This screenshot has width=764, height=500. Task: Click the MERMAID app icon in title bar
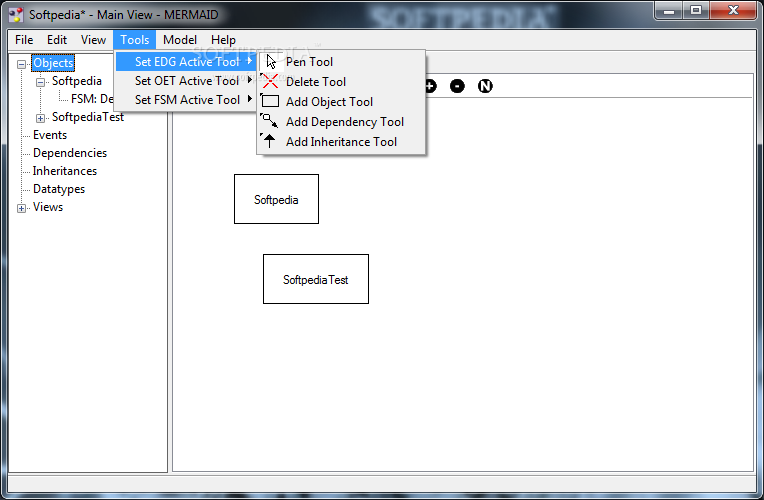pos(16,15)
